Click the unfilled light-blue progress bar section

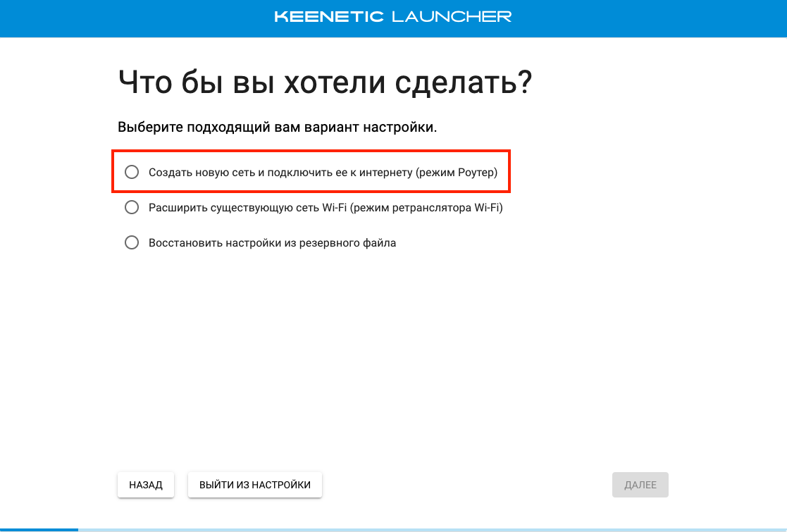coord(423,529)
